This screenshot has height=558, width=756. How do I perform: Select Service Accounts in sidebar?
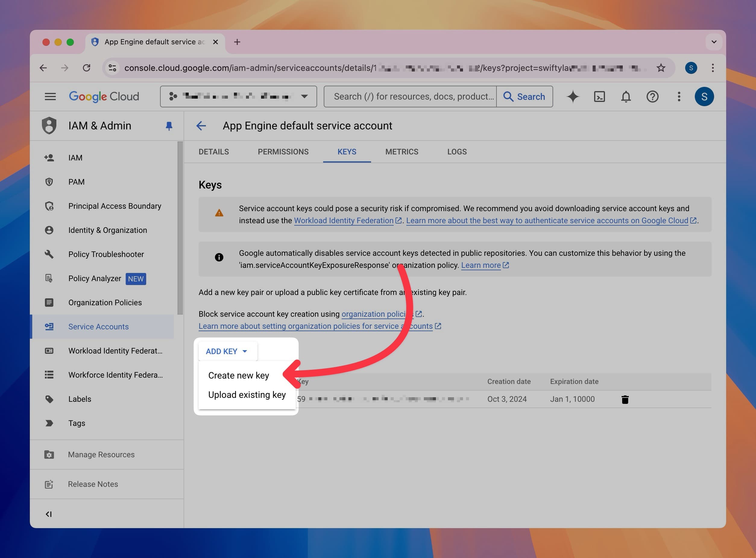tap(102, 327)
